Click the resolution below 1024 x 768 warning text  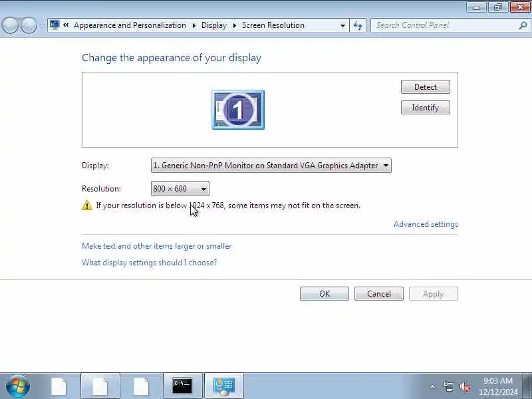(228, 205)
